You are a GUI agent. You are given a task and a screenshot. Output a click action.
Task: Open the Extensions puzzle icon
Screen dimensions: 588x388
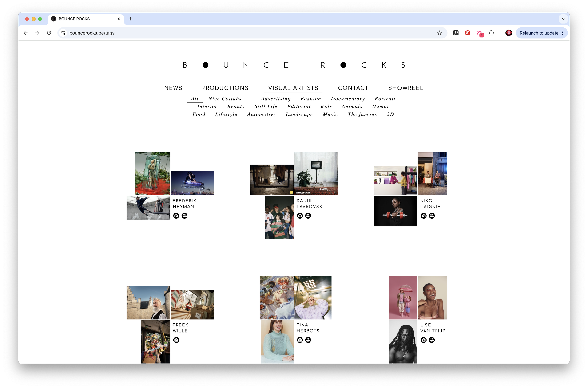point(491,33)
